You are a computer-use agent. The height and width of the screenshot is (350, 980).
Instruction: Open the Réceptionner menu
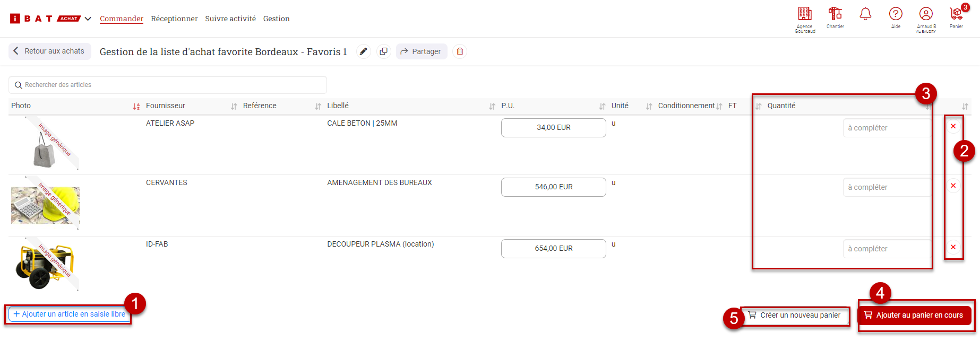pos(174,19)
